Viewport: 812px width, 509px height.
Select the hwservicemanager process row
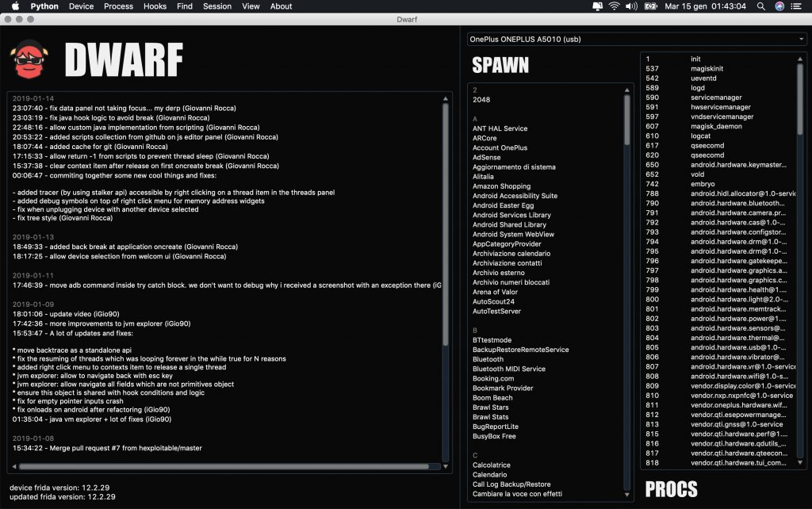[718, 107]
